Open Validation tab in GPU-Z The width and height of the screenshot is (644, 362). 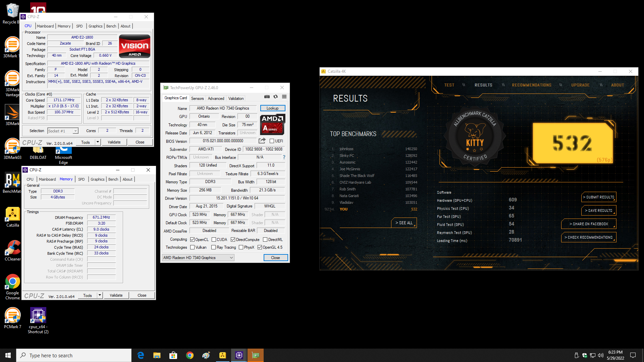236,99
